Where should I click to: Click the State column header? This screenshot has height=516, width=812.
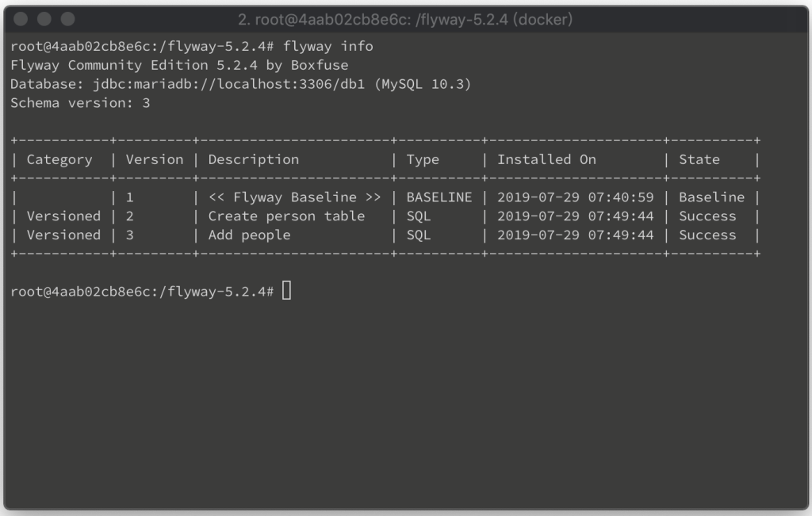tap(699, 159)
